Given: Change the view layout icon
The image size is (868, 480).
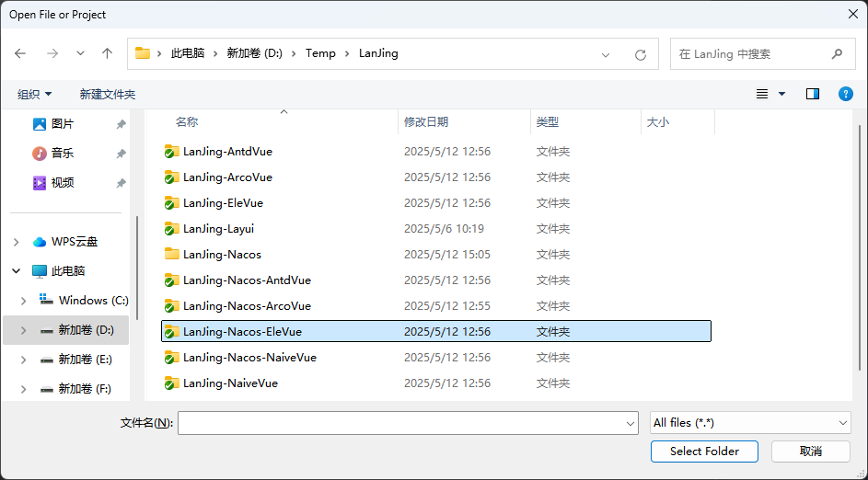Looking at the screenshot, I should (762, 94).
